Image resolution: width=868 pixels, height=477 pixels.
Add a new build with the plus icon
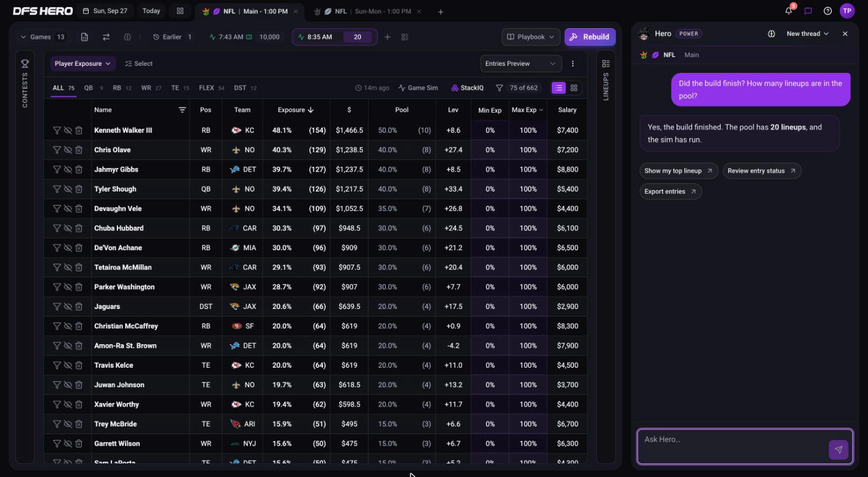click(x=387, y=37)
